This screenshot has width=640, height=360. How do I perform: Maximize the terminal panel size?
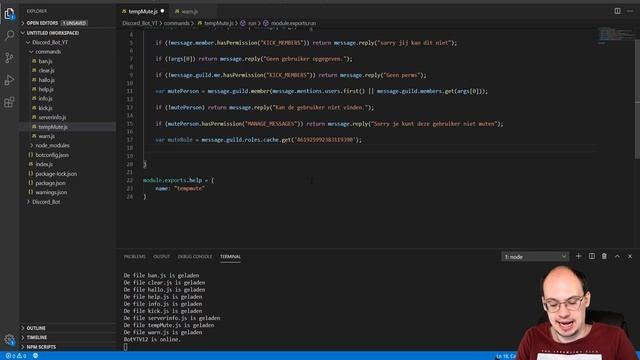pyautogui.click(x=617, y=256)
